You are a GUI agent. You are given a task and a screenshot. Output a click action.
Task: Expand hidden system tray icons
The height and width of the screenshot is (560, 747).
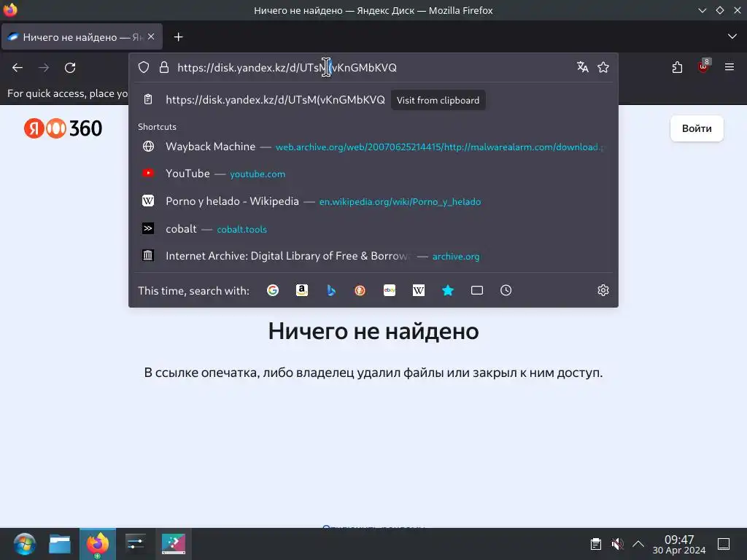pos(638,544)
